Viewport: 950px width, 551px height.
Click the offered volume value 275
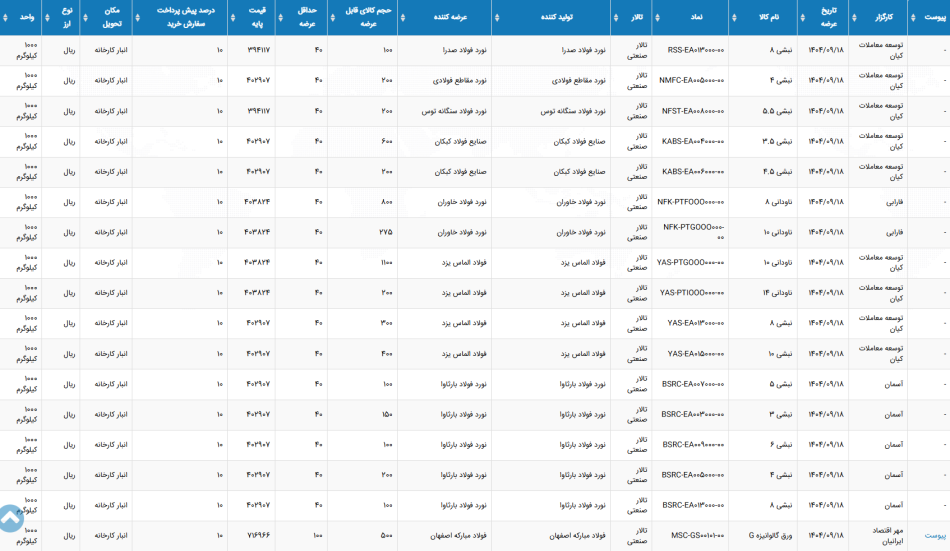[386, 232]
